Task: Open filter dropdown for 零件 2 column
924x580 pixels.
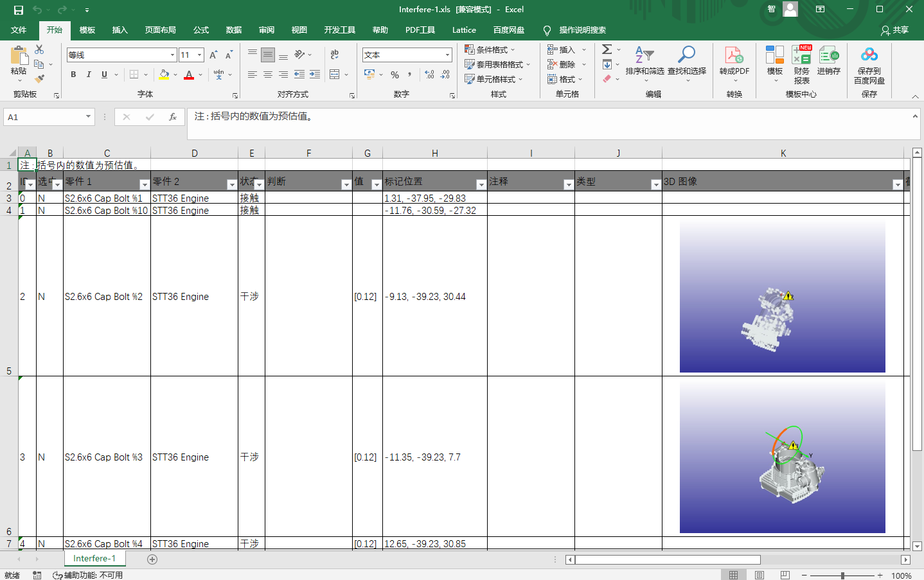Action: (x=232, y=185)
